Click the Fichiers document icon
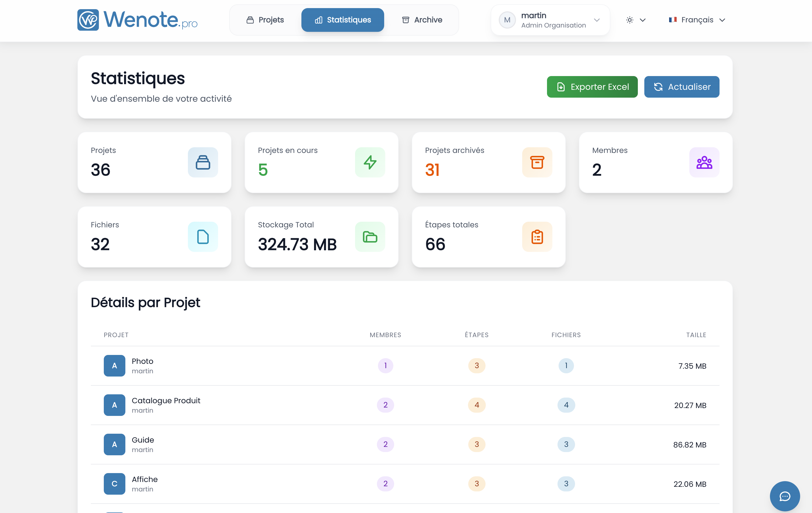812x513 pixels. click(203, 237)
